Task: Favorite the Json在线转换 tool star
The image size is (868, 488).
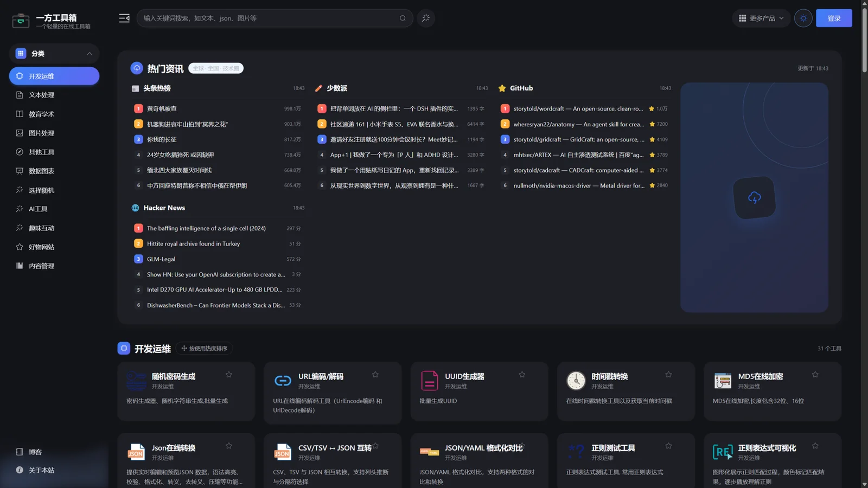Action: pyautogui.click(x=229, y=446)
